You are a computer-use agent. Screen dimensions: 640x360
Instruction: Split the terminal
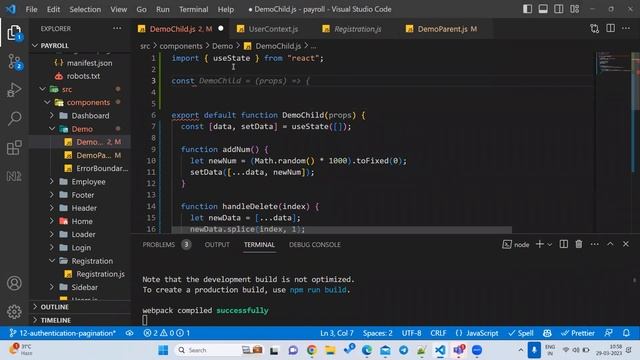point(563,244)
